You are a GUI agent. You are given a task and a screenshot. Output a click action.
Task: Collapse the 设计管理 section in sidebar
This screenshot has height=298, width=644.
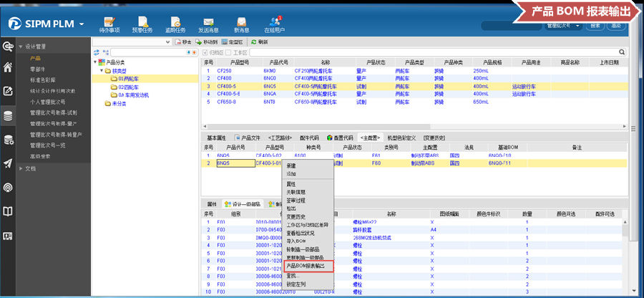click(x=21, y=47)
